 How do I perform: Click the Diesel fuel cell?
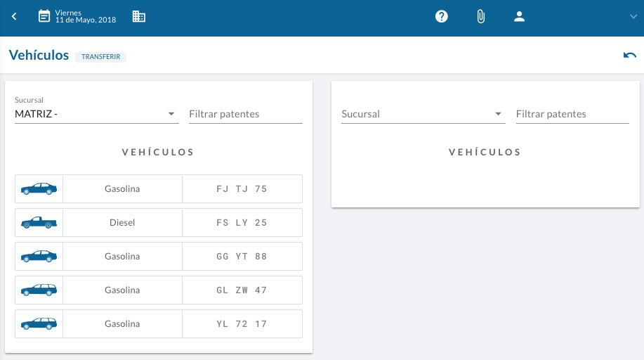(122, 223)
